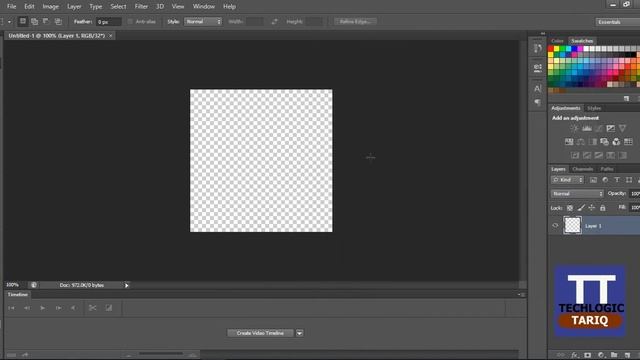This screenshot has width=640, height=360.
Task: Toggle the Anti-alias checkbox
Action: coord(130,22)
